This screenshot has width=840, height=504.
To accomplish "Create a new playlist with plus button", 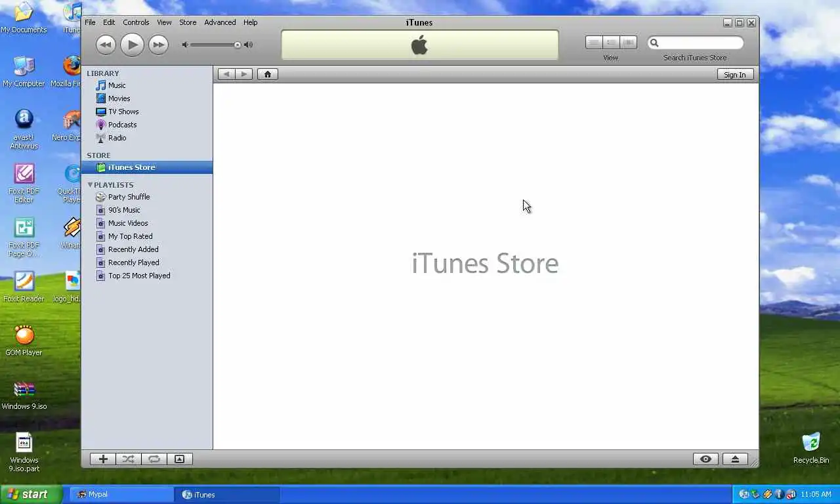I will click(103, 459).
